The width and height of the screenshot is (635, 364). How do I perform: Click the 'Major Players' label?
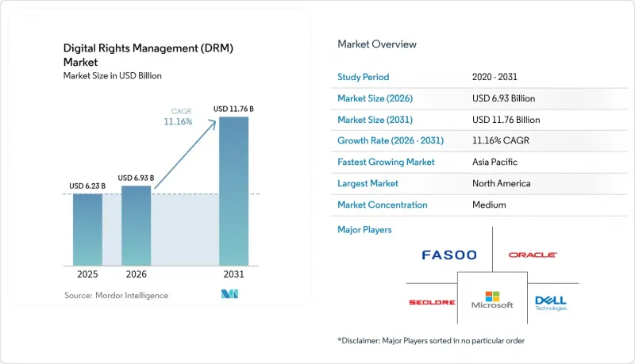click(364, 230)
